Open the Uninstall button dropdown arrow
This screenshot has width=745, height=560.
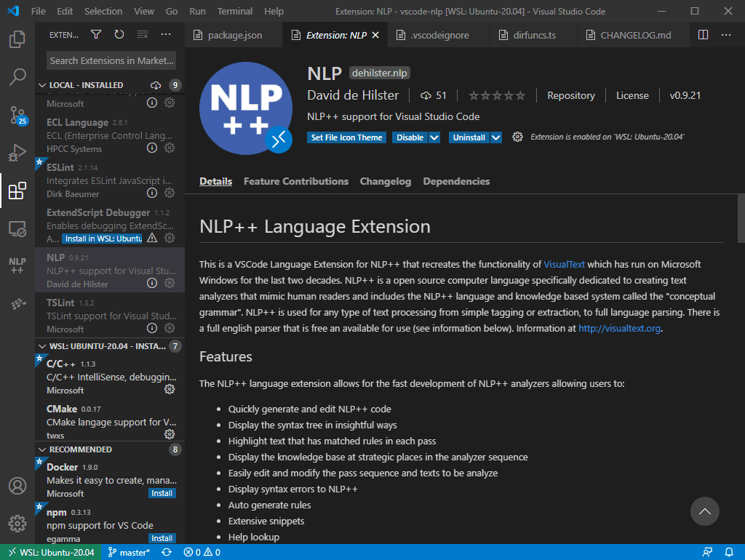496,137
